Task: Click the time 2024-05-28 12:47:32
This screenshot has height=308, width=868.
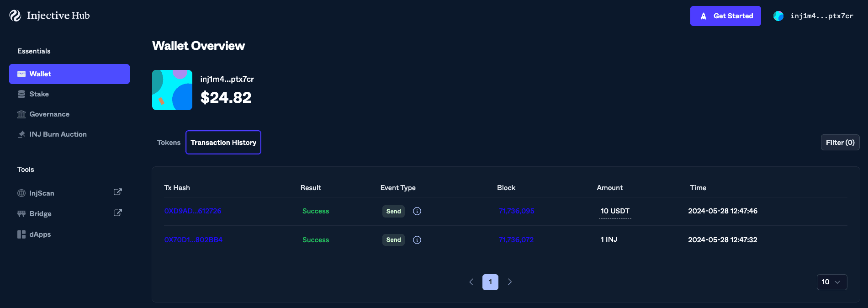Action: coord(723,240)
